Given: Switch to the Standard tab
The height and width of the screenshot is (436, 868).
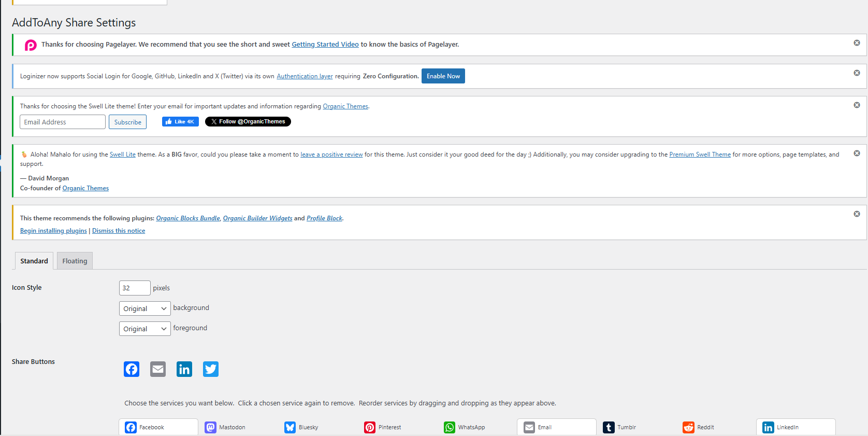Looking at the screenshot, I should pos(34,261).
